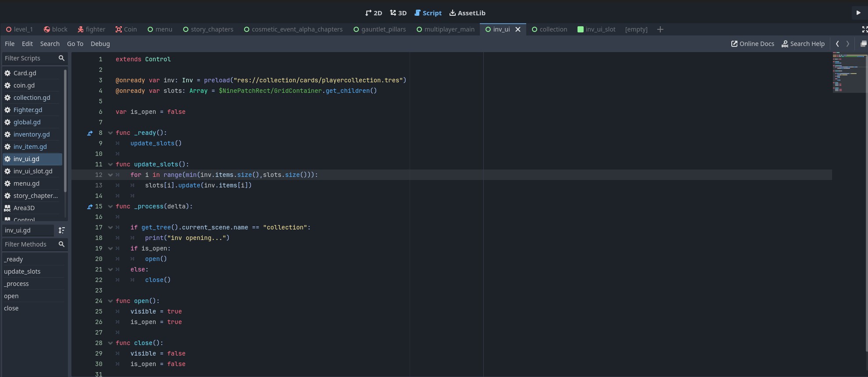Click the _ready override icon on line 8
The height and width of the screenshot is (377, 868).
tap(90, 133)
